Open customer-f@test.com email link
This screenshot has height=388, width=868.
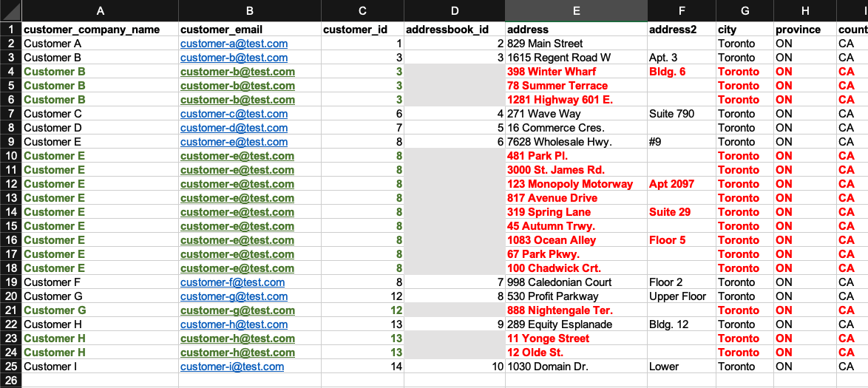click(232, 282)
